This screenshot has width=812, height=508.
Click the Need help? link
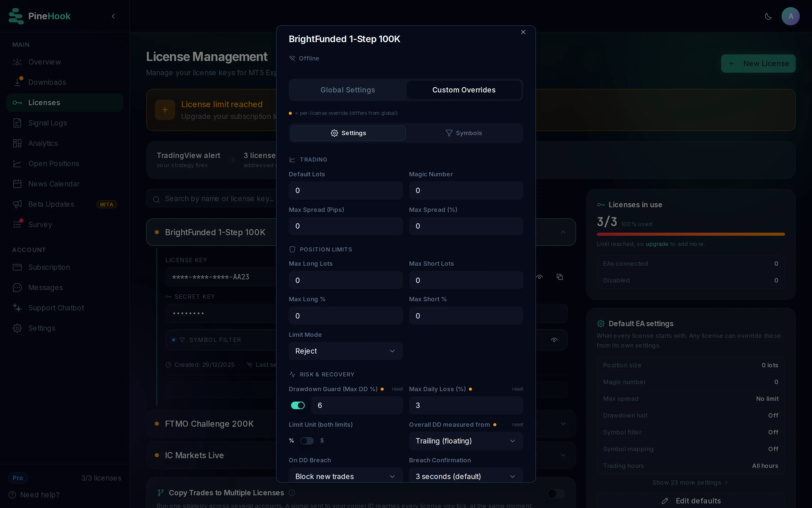(40, 495)
